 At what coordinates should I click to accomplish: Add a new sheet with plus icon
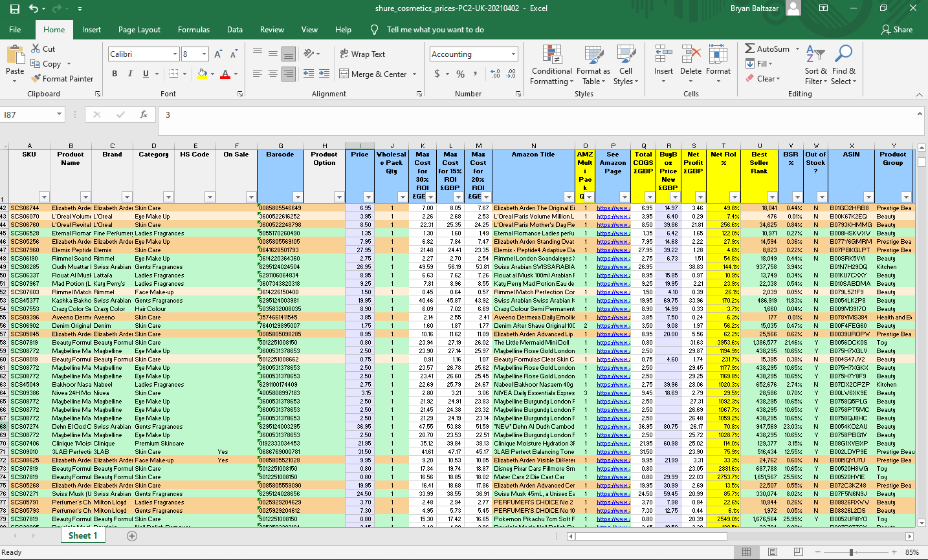[x=132, y=536]
